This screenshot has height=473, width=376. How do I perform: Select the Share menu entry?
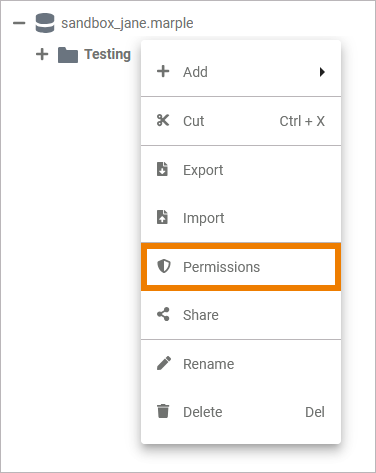pyautogui.click(x=241, y=315)
